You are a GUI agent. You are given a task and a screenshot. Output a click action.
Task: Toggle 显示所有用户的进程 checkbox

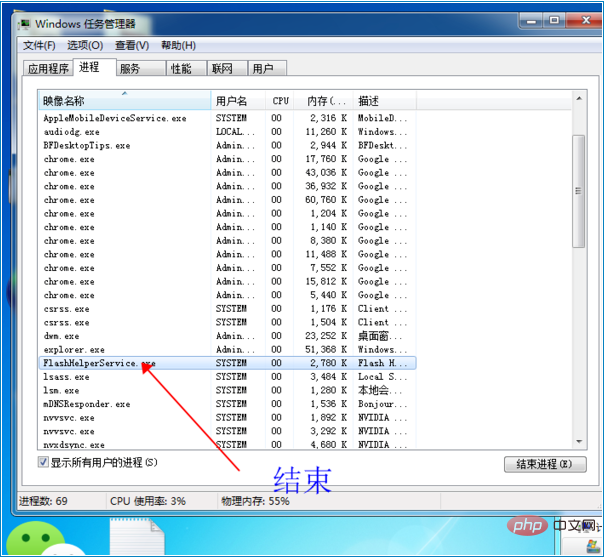point(43,462)
